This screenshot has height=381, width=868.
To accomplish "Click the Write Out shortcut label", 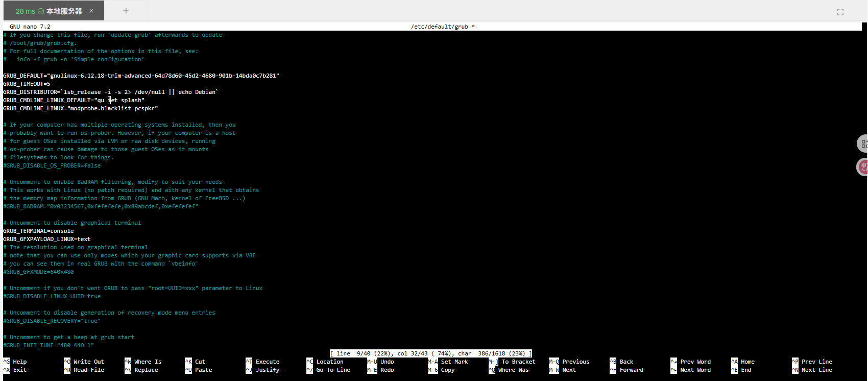I will pyautogui.click(x=89, y=362).
